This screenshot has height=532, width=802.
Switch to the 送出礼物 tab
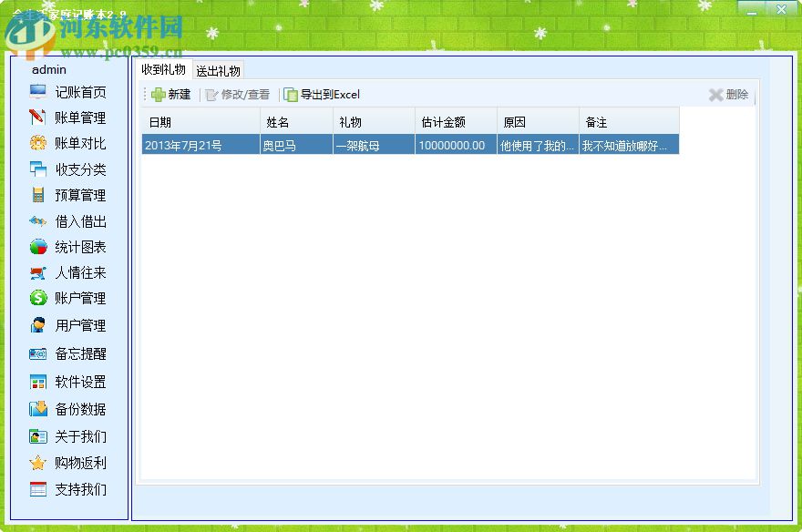(220, 68)
